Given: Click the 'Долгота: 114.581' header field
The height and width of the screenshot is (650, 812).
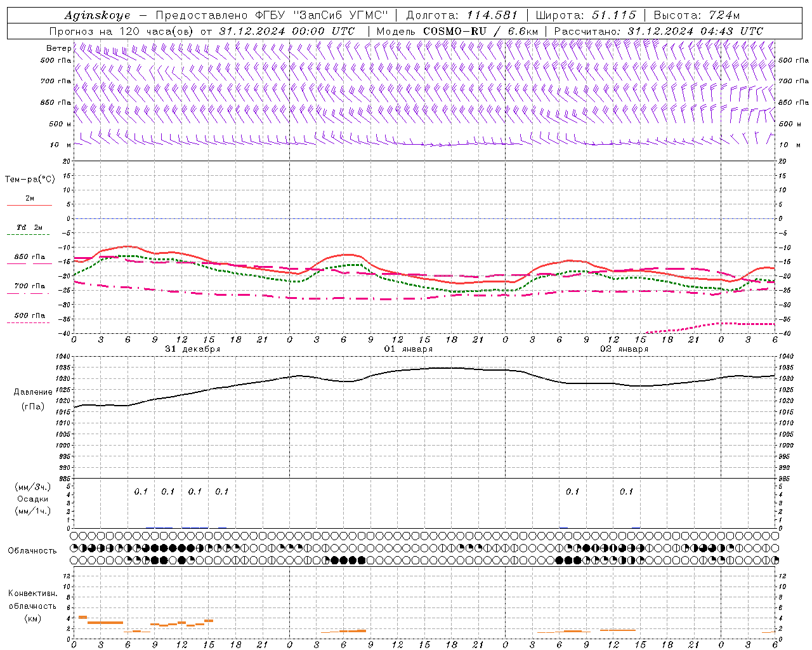Looking at the screenshot, I should coord(462,15).
